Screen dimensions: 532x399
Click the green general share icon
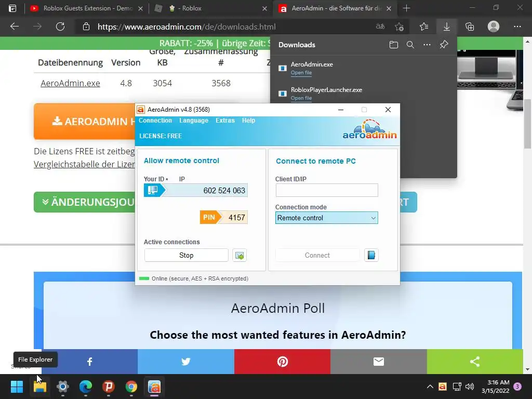475,362
